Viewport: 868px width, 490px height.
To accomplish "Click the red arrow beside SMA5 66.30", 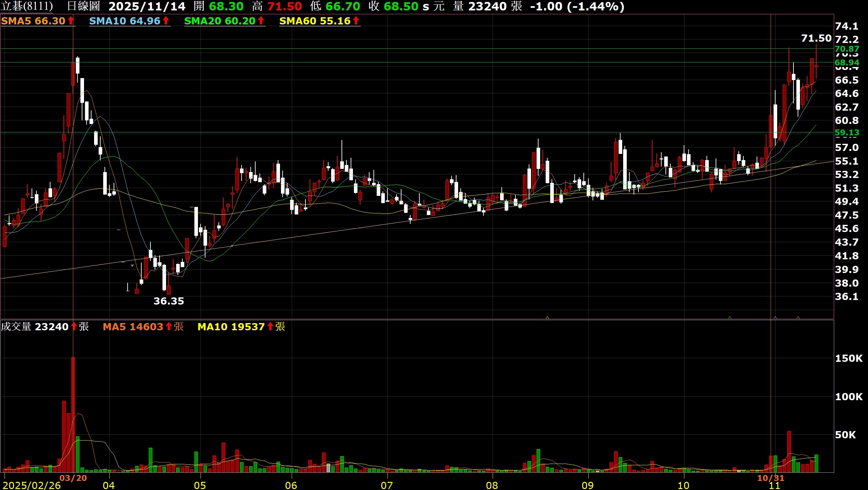I will (x=70, y=20).
